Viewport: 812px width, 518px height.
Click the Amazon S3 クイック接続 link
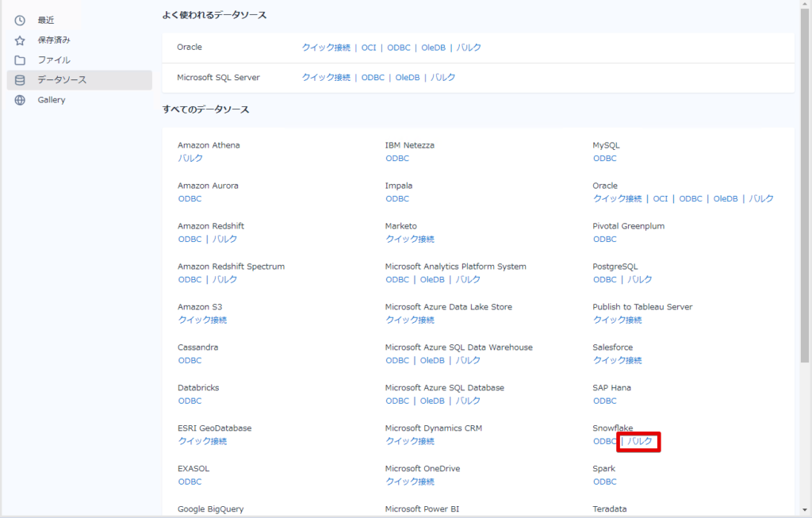point(202,320)
